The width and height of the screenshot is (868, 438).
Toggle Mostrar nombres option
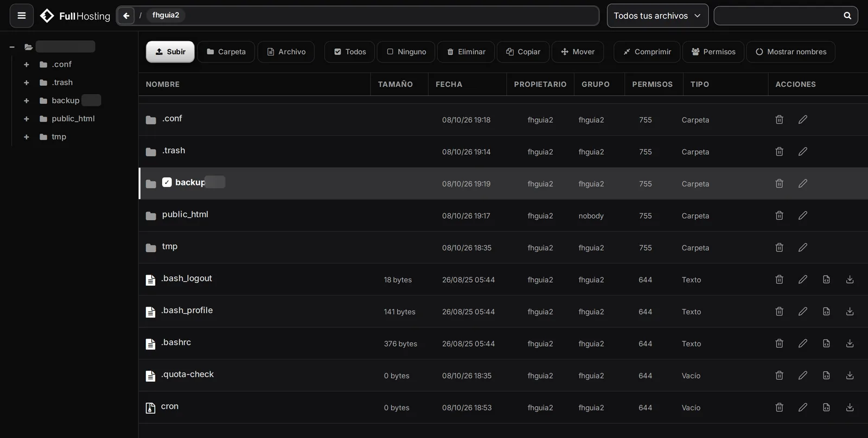pos(790,52)
